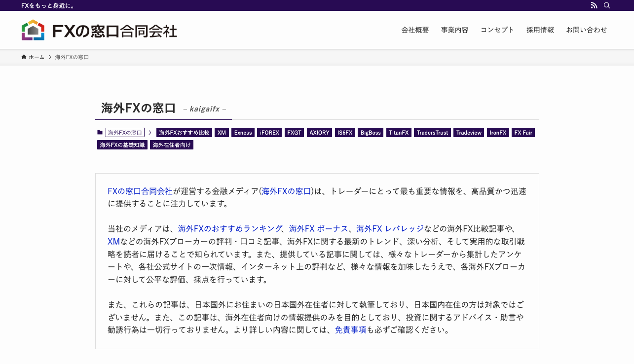Open the 海外FXの基礎知識 category tag
Image resolution: width=634 pixels, height=364 pixels.
tap(122, 145)
